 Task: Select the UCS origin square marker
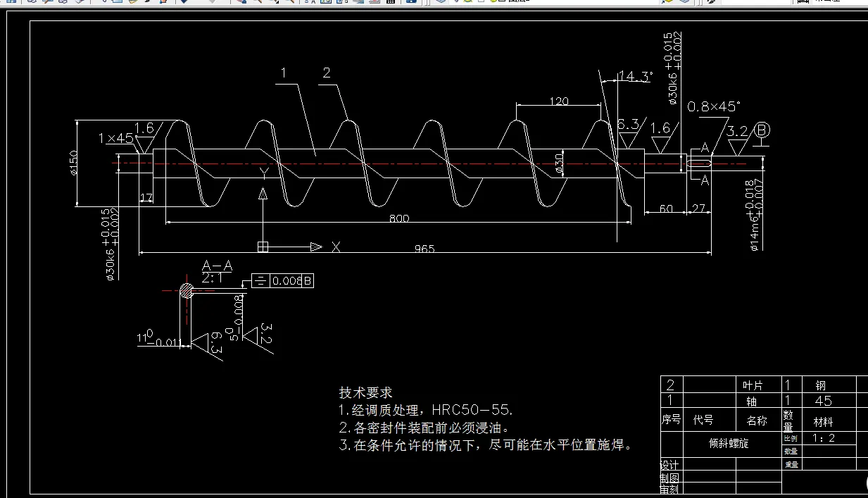click(263, 247)
